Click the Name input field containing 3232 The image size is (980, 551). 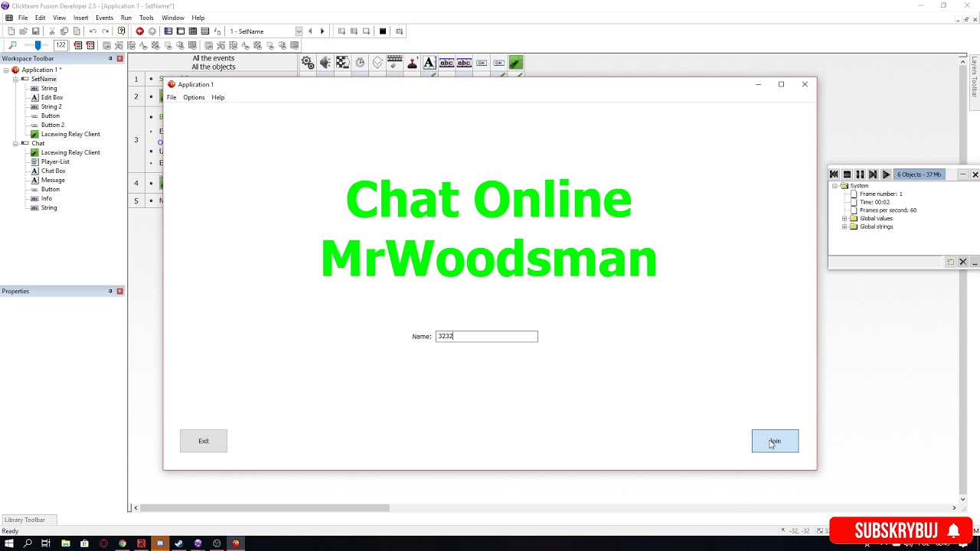pos(487,336)
